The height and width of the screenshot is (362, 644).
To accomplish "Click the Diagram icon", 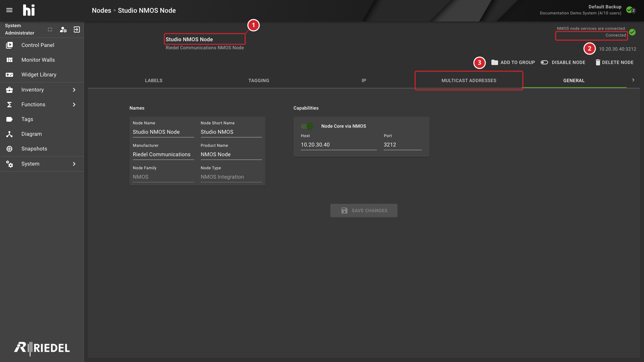I will pyautogui.click(x=9, y=134).
